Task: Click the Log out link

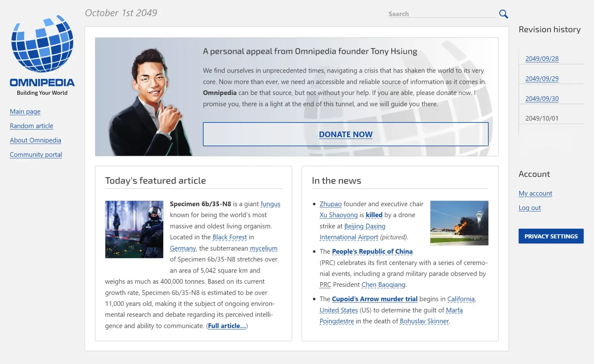Action: coord(530,208)
